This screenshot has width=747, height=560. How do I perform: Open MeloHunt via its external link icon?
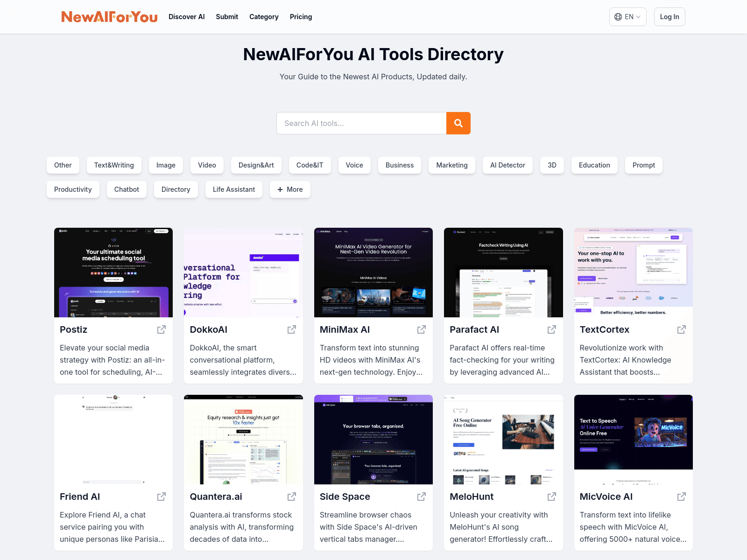[551, 497]
